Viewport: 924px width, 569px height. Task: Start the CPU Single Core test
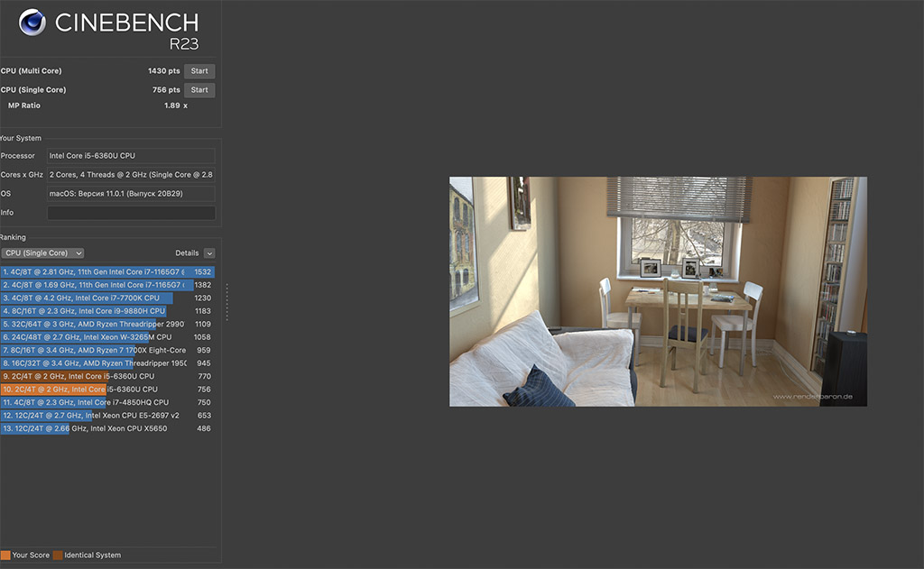199,90
